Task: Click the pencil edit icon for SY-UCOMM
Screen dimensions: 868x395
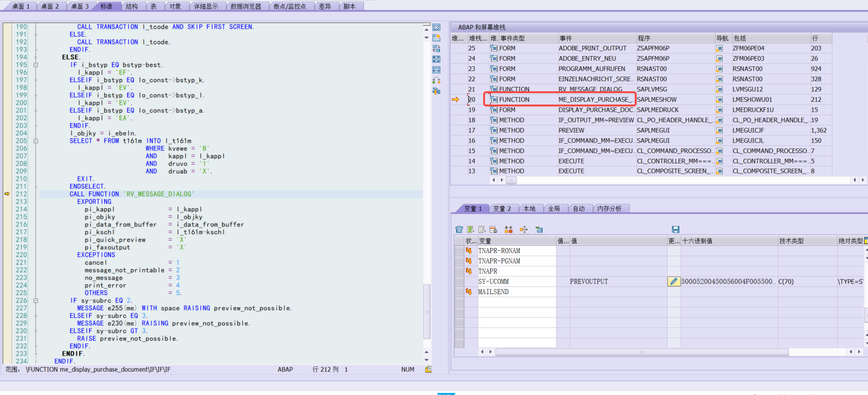Action: click(674, 281)
